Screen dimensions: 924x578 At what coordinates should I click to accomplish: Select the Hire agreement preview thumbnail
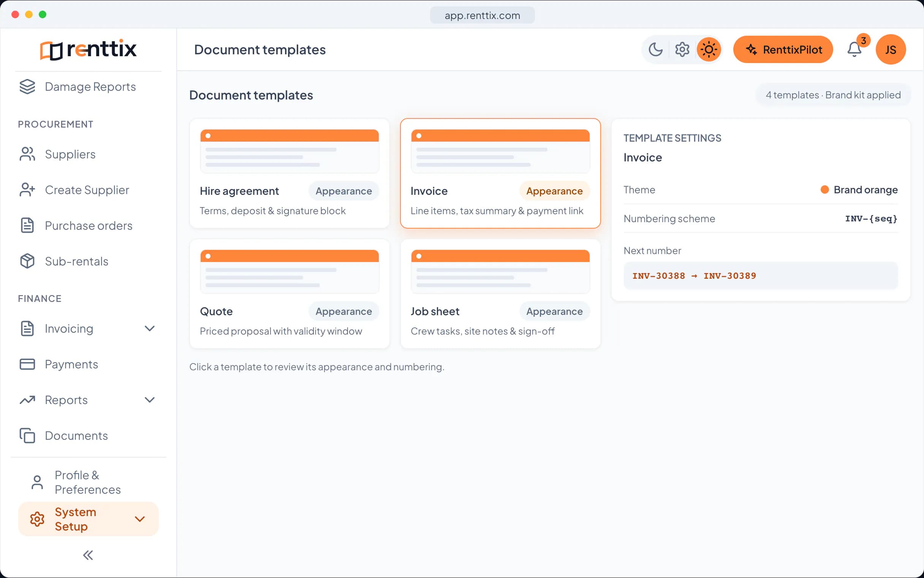tap(290, 152)
